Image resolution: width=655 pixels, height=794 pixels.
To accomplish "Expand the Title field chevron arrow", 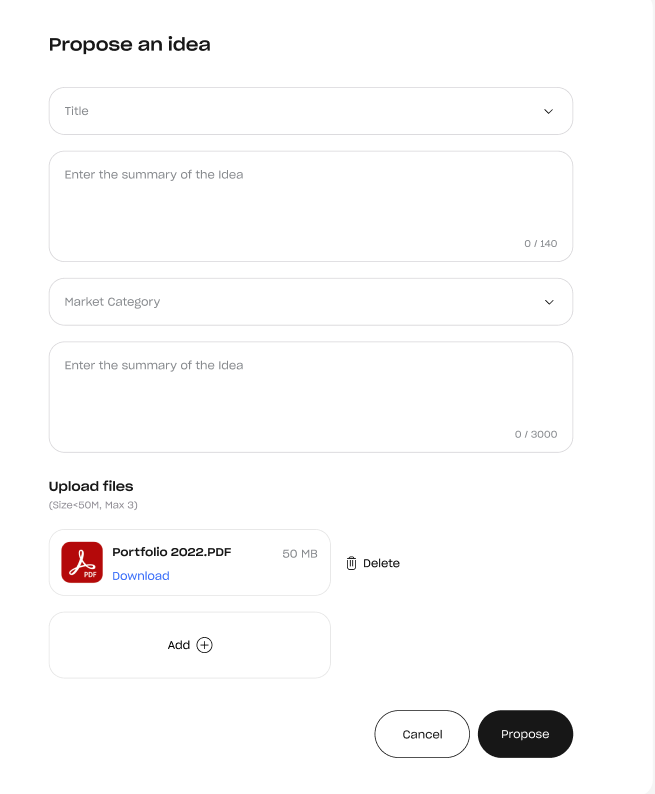I will (549, 111).
